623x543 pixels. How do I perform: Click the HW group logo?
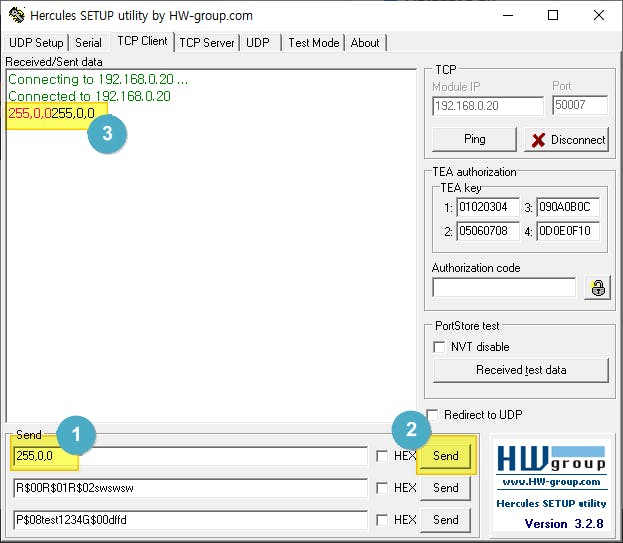coord(551,460)
